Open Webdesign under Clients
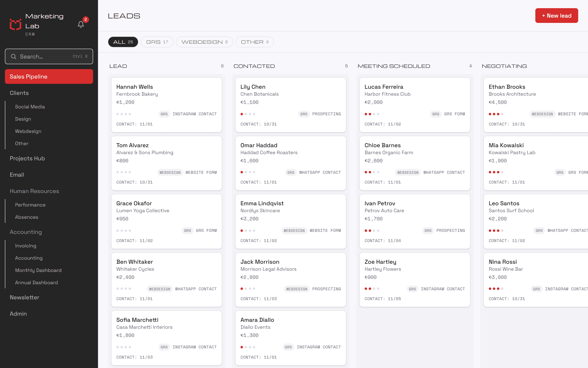Viewport: 588px width, 368px height. [x=28, y=131]
